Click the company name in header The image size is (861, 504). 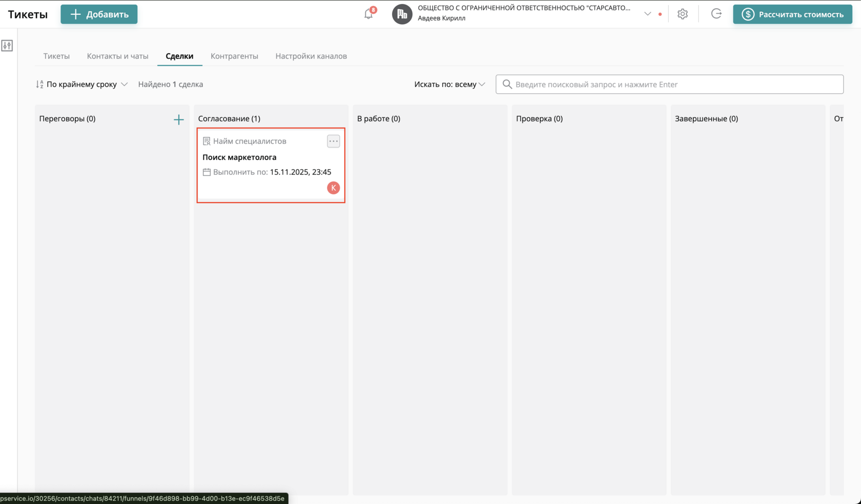524,8
